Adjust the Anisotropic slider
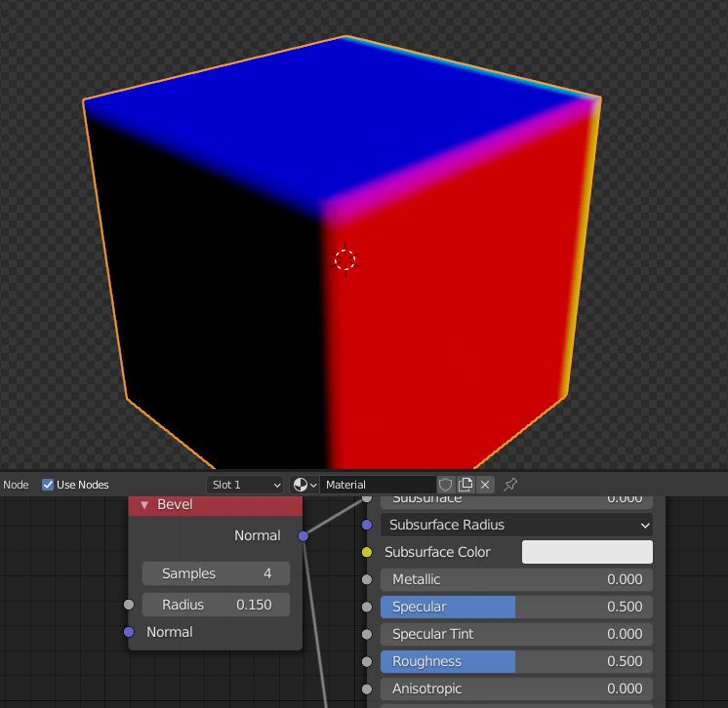 click(x=517, y=688)
